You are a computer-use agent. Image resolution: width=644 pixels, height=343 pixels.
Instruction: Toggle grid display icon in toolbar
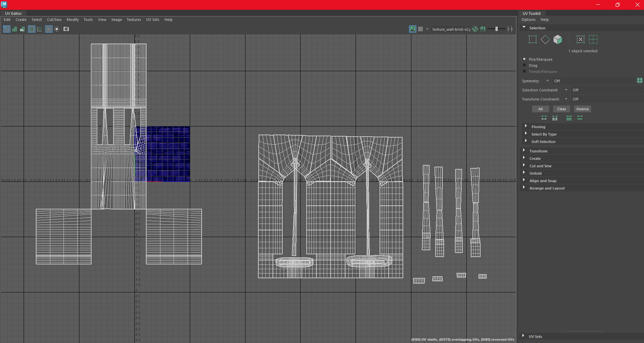pyautogui.click(x=49, y=29)
